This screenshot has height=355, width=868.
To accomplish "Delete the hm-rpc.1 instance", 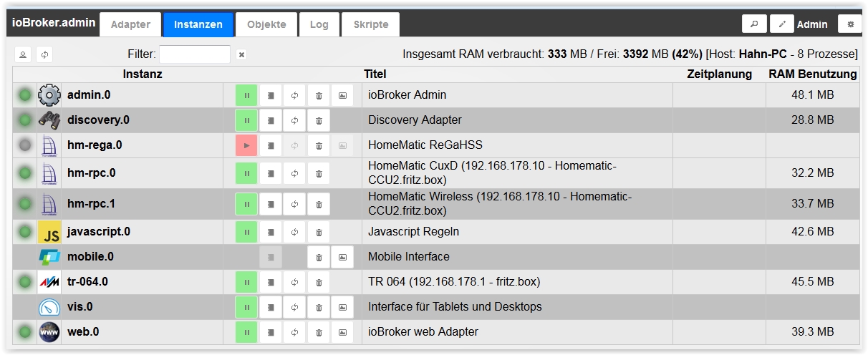I will click(x=319, y=204).
